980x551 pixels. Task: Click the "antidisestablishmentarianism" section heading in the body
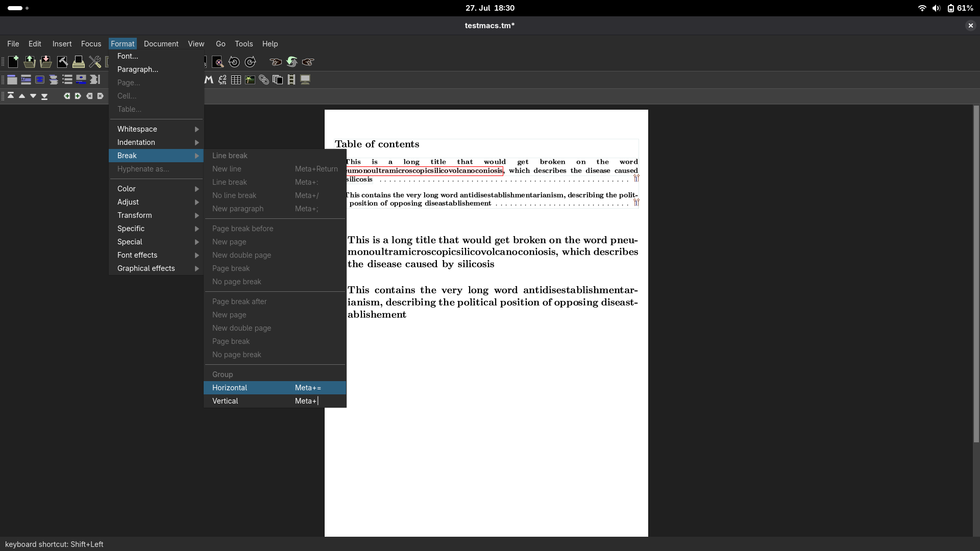point(493,302)
